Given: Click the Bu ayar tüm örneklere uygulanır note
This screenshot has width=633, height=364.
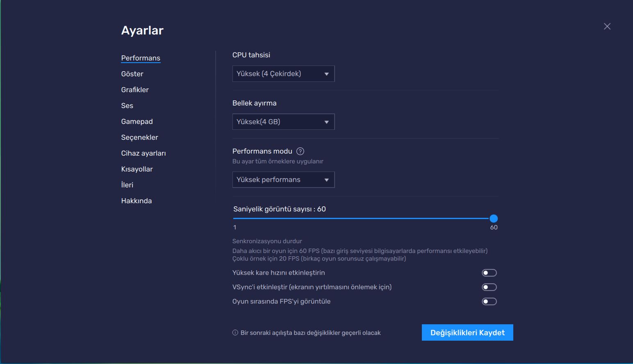Looking at the screenshot, I should click(278, 161).
